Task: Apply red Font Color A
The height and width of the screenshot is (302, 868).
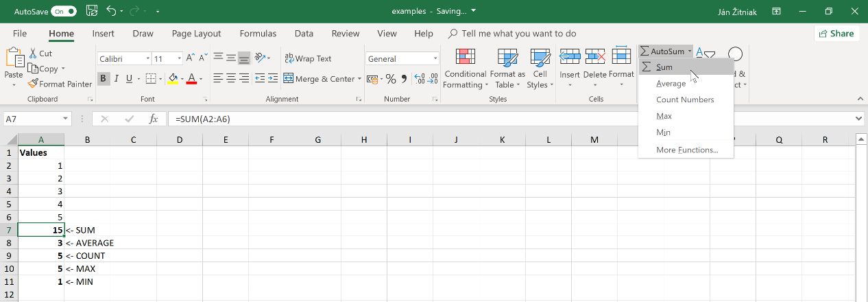Action: [192, 79]
